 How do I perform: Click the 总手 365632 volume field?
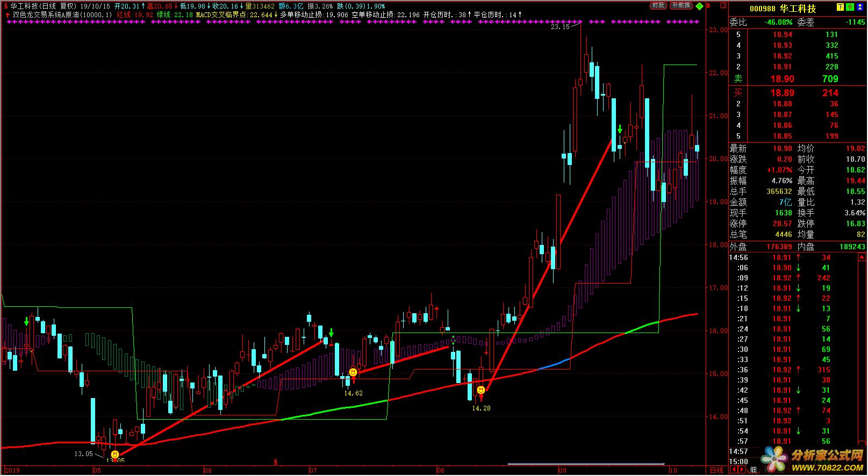[x=761, y=191]
